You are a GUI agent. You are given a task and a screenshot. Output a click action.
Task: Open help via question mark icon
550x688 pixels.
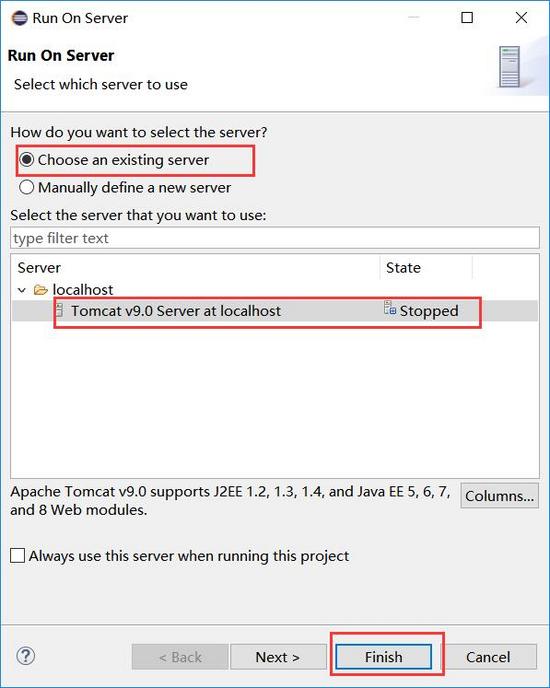pos(25,656)
